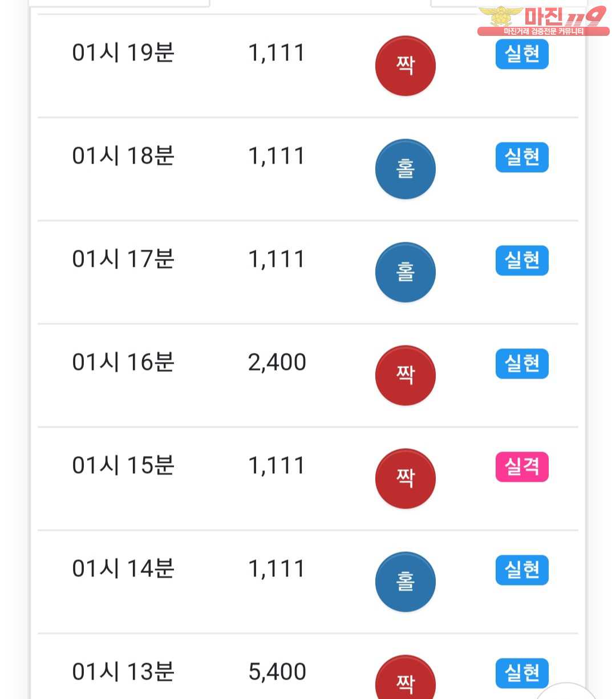
Task: Select the 5,400 amount at 01시 13분
Action: tap(277, 672)
